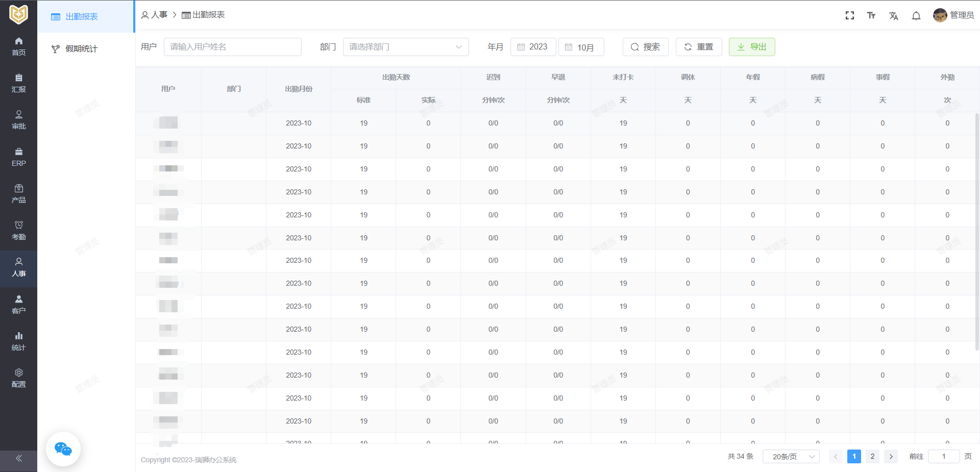
Task: Open the 10月 month picker
Action: [x=581, y=47]
